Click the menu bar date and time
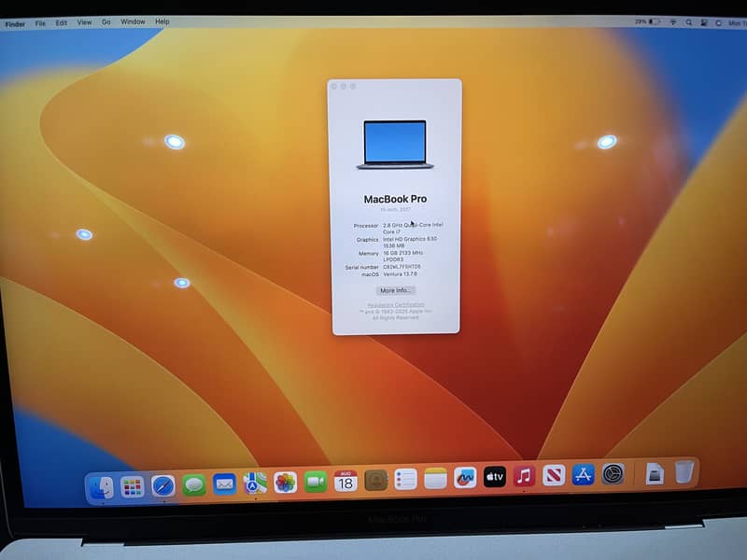 click(x=738, y=23)
